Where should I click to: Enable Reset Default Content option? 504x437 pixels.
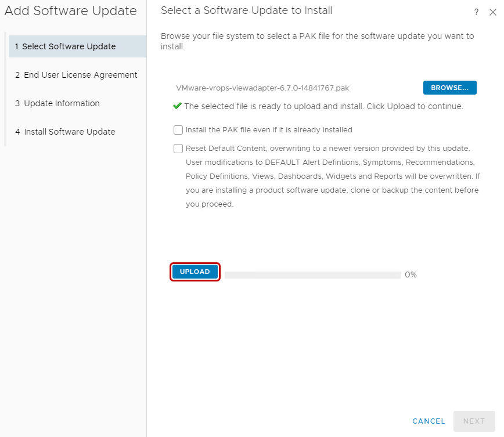point(178,149)
